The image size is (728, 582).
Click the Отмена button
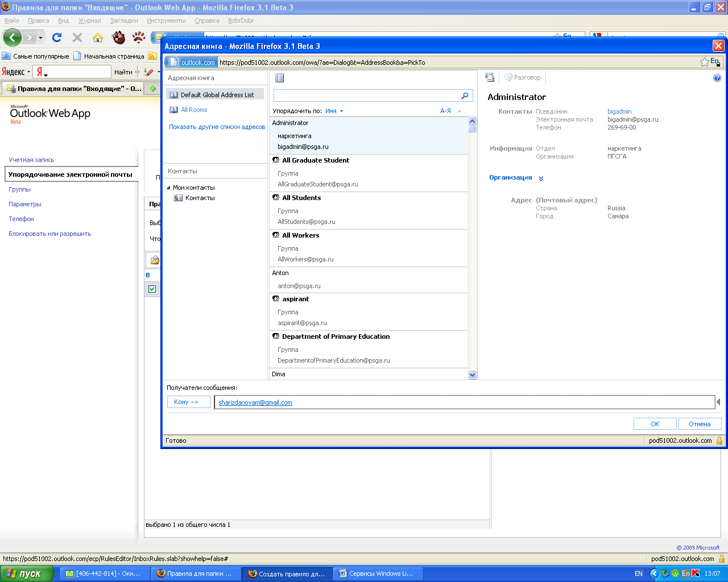700,424
